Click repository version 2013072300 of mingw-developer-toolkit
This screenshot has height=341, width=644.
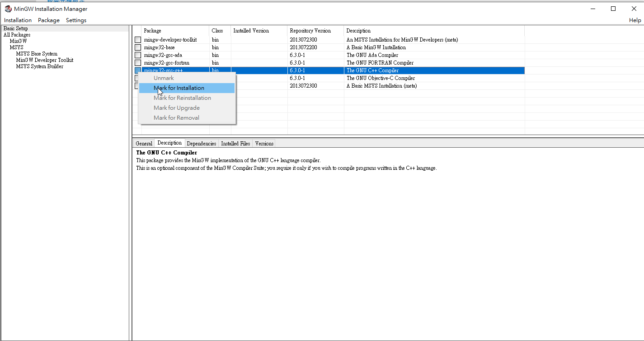304,40
